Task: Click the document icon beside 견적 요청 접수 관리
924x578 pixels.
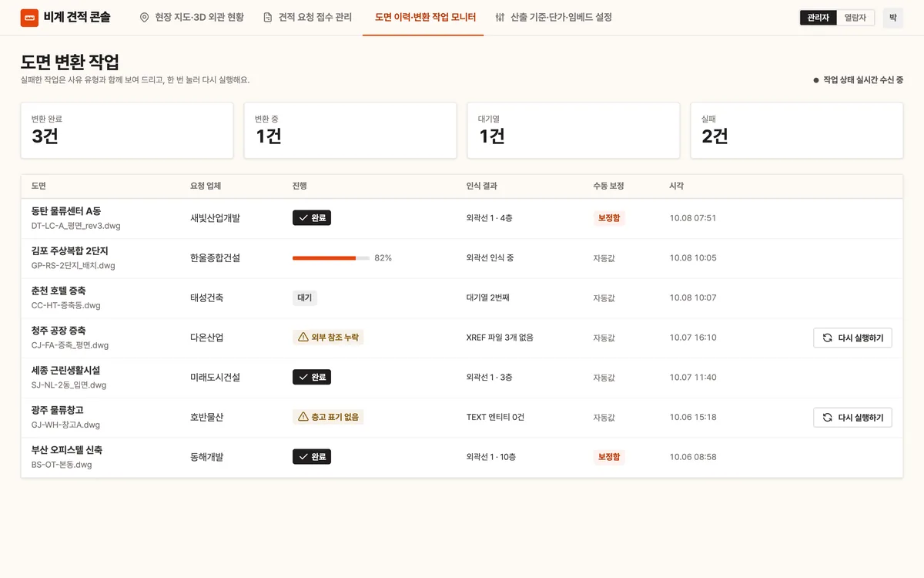Action: click(x=267, y=17)
